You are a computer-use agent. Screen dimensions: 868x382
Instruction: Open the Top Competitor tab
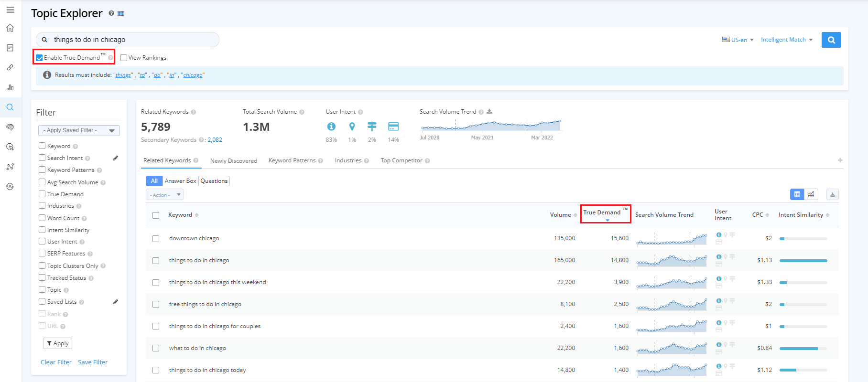[x=401, y=160]
